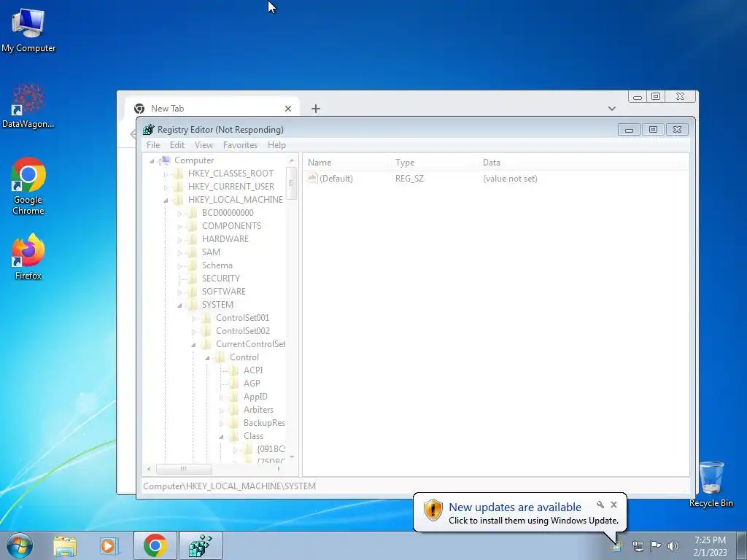Collapse HKEY_LOCAL_MACHINE

click(x=166, y=201)
